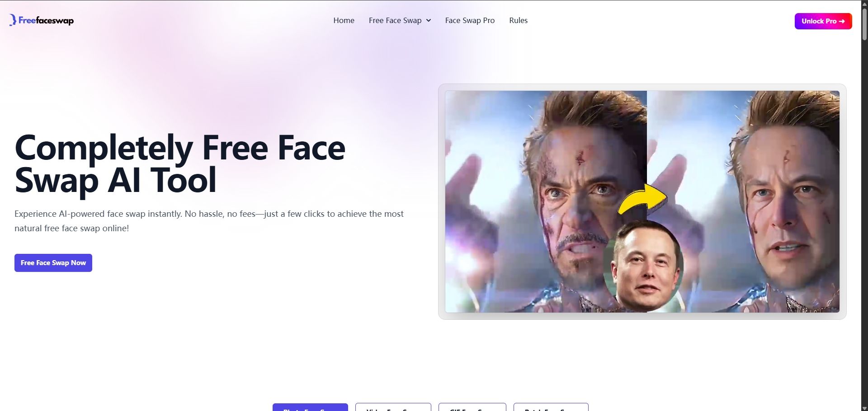Click the Freefaceswap logo
The image size is (868, 411).
point(42,20)
